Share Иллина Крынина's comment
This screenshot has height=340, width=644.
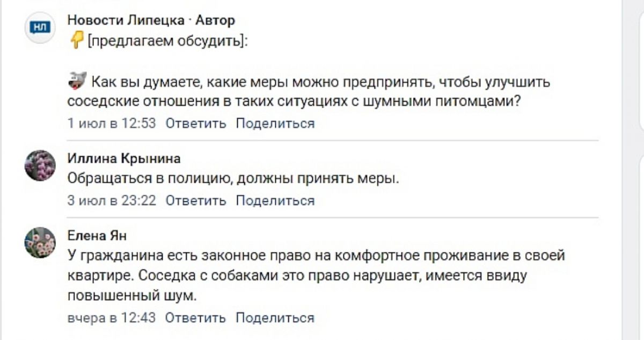[x=275, y=201]
